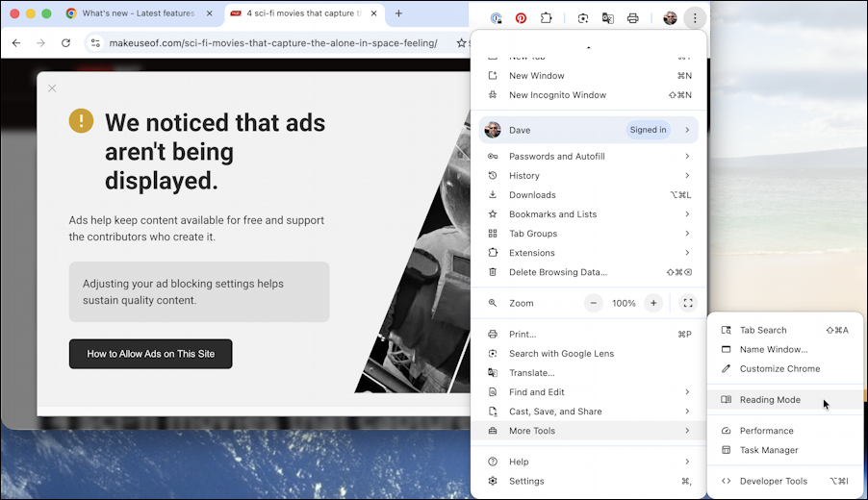Bookmark this page with the star icon
Image resolution: width=868 pixels, height=500 pixels.
pyautogui.click(x=461, y=42)
